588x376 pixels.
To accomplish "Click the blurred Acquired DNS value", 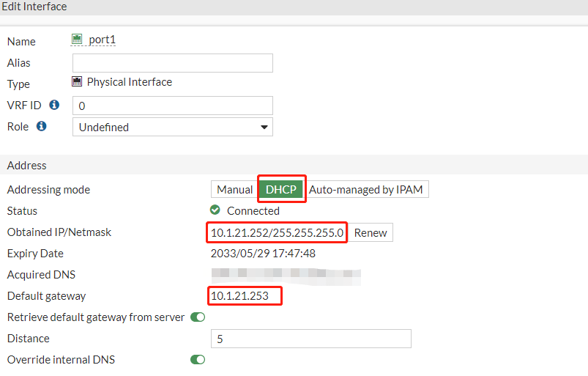I will [x=286, y=275].
